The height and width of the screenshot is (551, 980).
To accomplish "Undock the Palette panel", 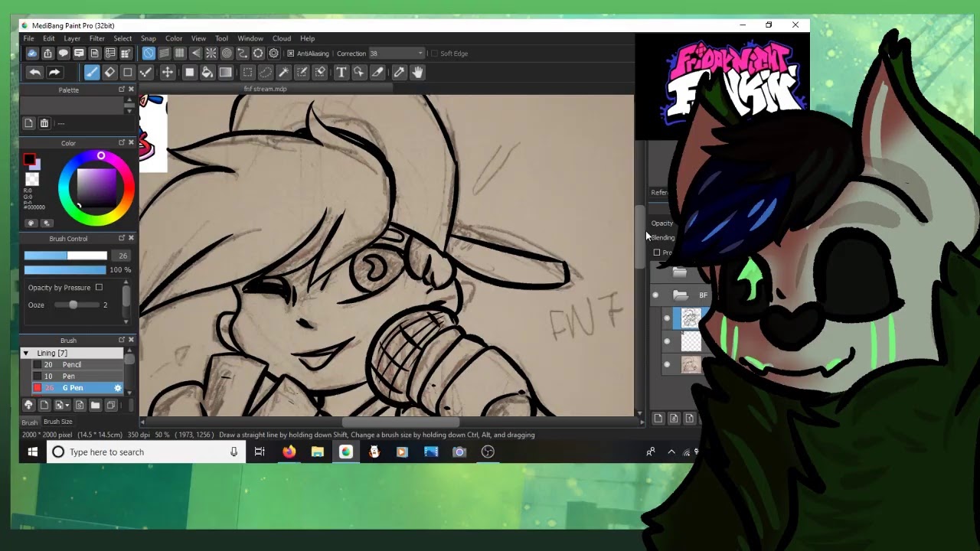I will pyautogui.click(x=121, y=90).
